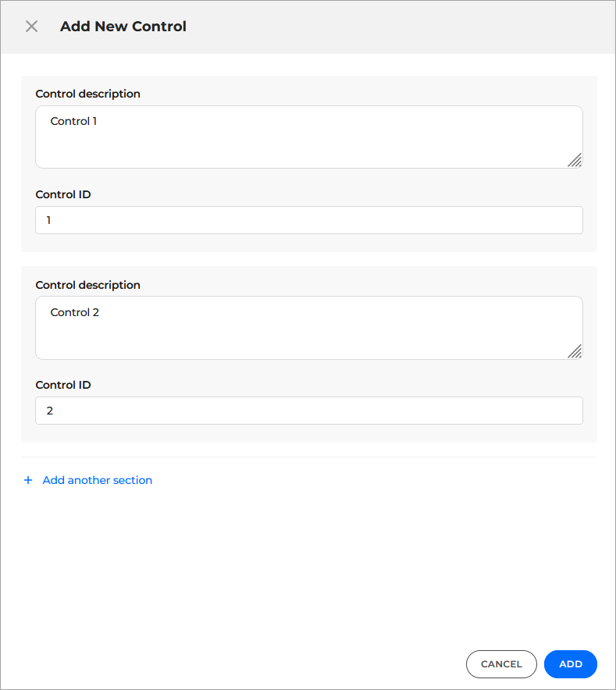
Task: Click the plus icon beside Add another section
Action: point(28,480)
